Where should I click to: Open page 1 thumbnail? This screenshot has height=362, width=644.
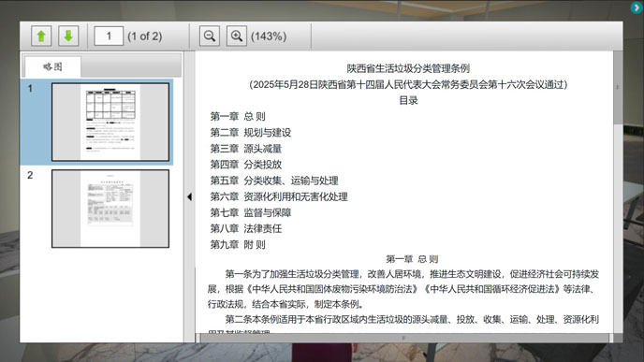click(x=110, y=122)
